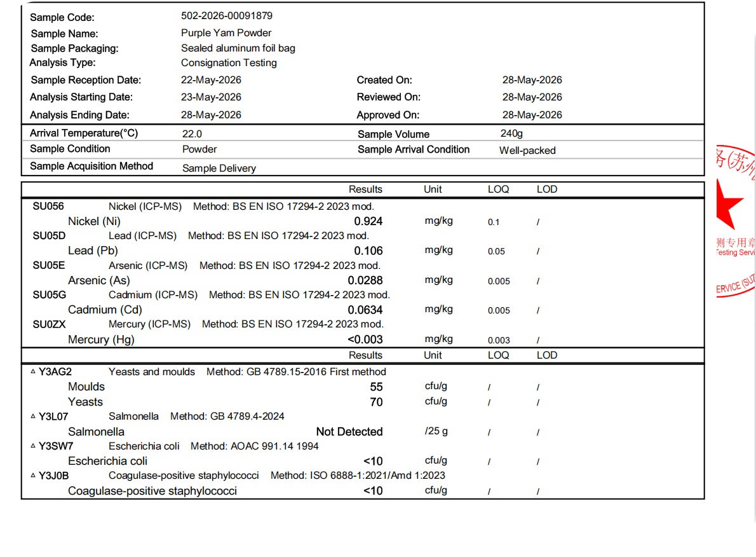Screen dimensions: 756x557
Task: Click the Approved On date value
Action: pyautogui.click(x=532, y=115)
